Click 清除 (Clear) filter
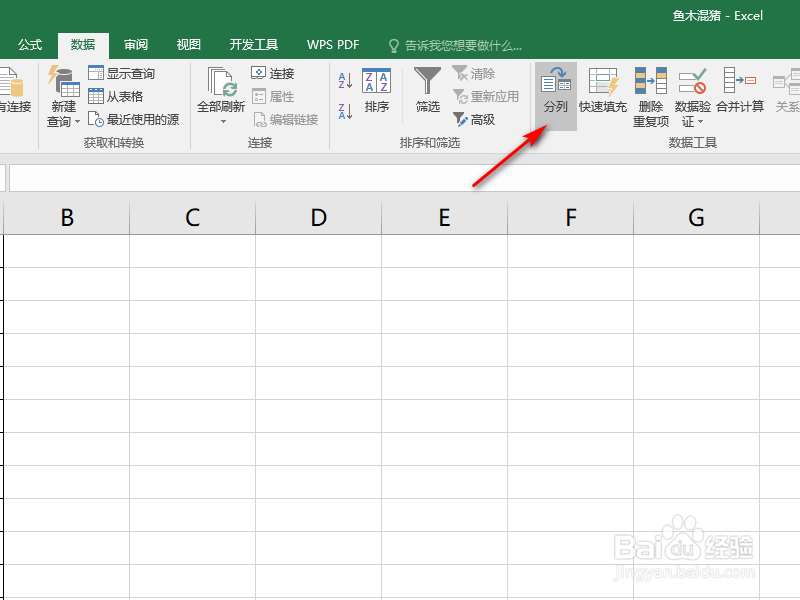 point(473,73)
